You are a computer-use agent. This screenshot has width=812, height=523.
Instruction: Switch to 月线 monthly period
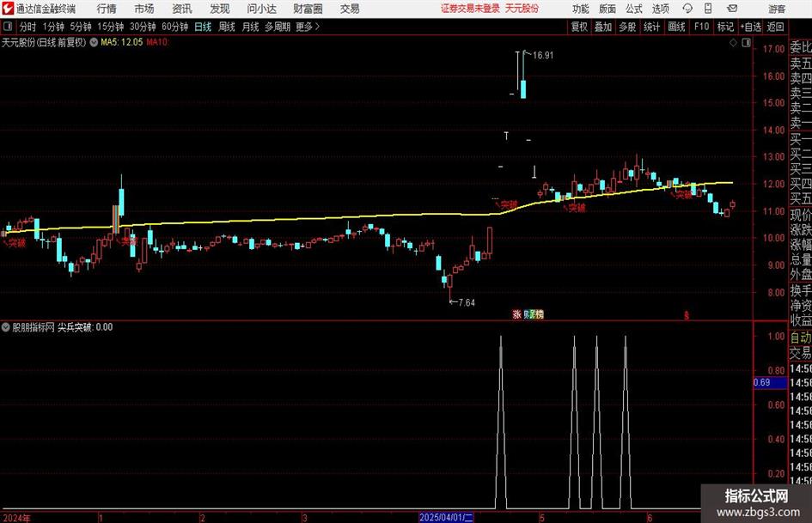(250, 27)
